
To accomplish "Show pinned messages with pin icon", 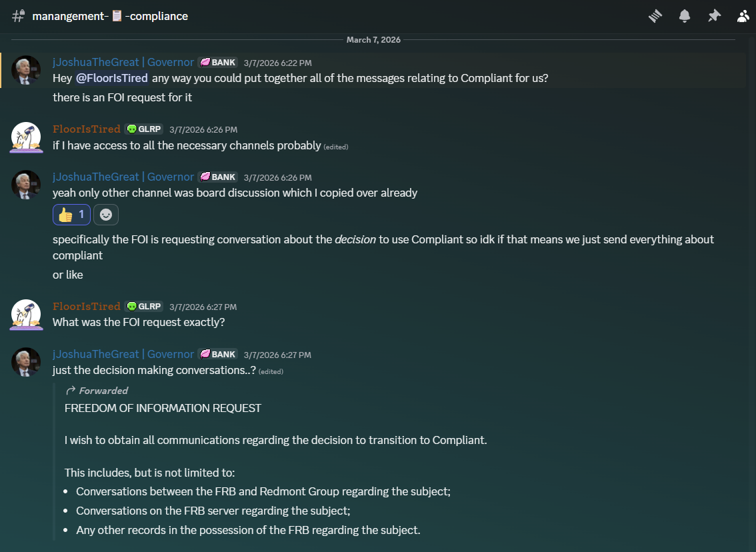I will pos(714,16).
